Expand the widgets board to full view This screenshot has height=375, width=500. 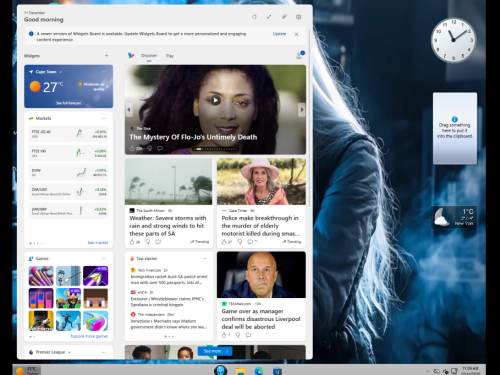(269, 17)
